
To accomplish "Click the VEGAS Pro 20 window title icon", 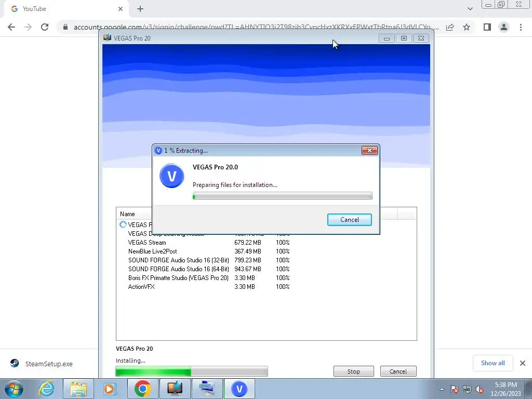I will click(108, 37).
